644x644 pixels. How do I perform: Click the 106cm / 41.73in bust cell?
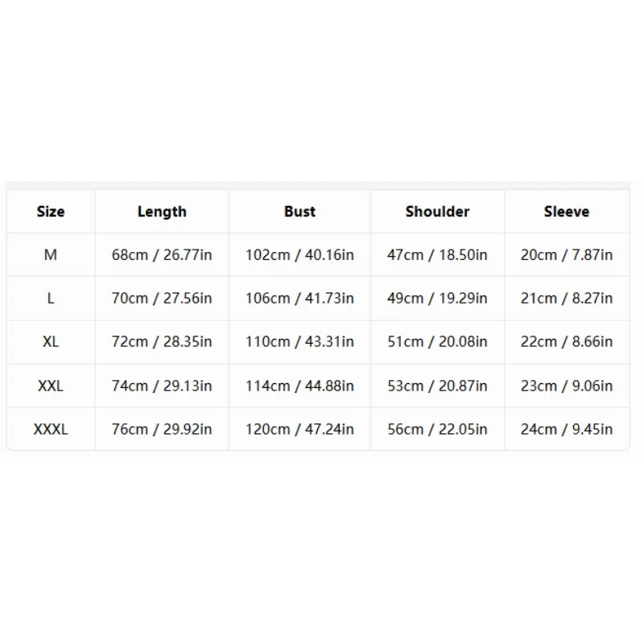(299, 298)
